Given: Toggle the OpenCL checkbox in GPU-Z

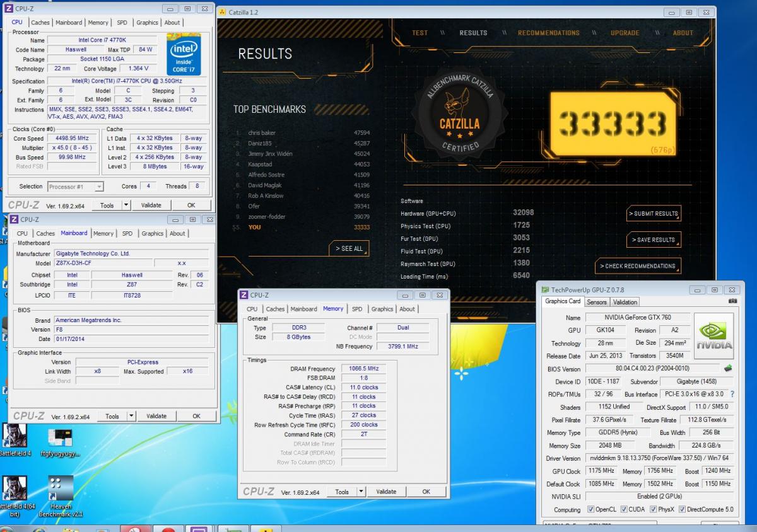Looking at the screenshot, I should click(x=590, y=509).
